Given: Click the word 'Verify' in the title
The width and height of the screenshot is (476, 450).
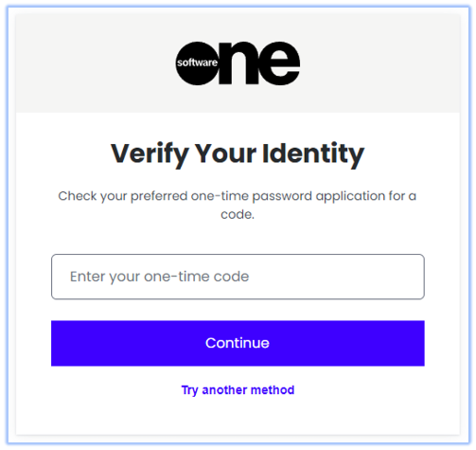Looking at the screenshot, I should (x=150, y=154).
